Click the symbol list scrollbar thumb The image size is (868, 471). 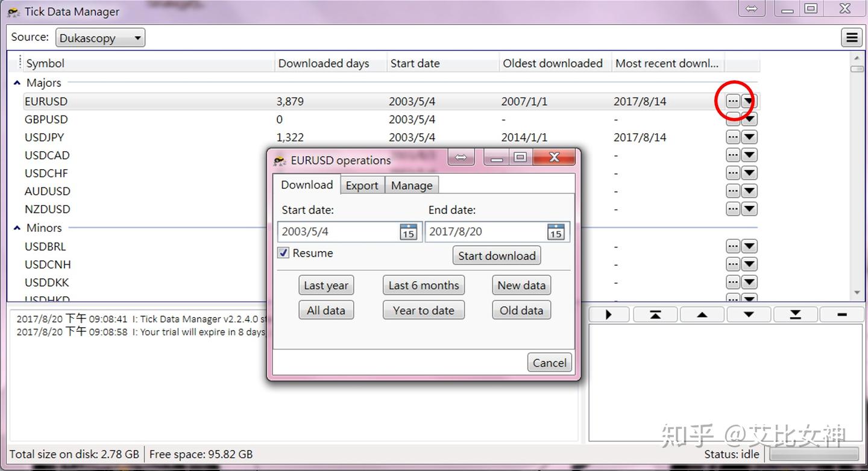click(x=857, y=69)
